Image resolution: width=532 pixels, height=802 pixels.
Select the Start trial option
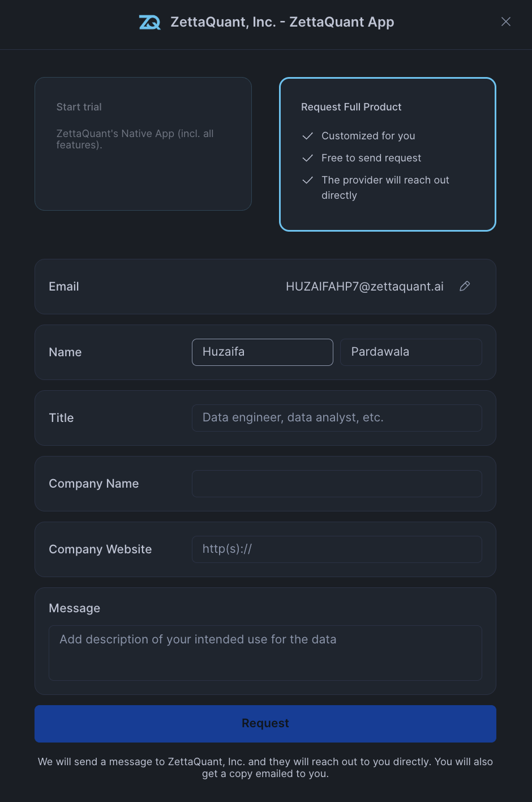tap(143, 144)
